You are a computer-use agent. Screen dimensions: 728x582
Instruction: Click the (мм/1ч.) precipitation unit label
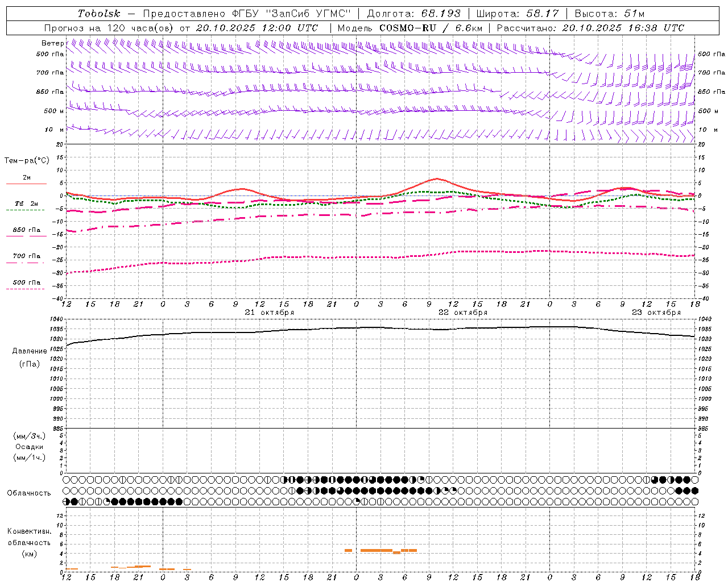30,458
